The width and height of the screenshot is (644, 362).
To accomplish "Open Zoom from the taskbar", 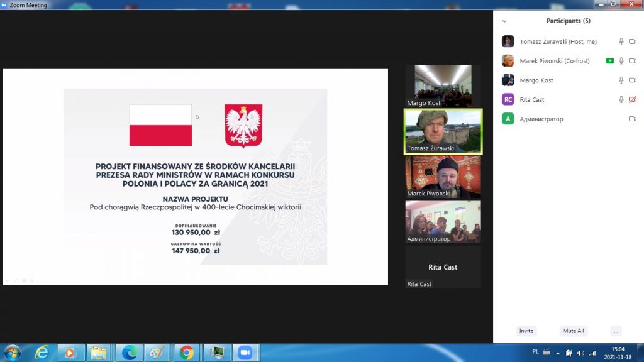I will coord(243,353).
